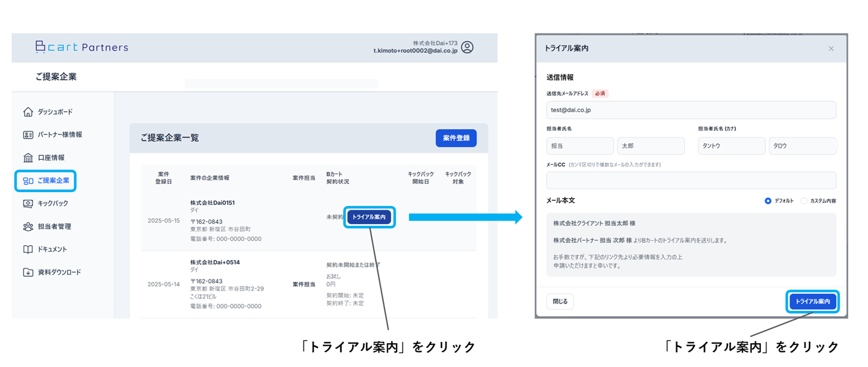Click the ご提案企業 sidebar icon
The image size is (868, 367).
click(28, 181)
